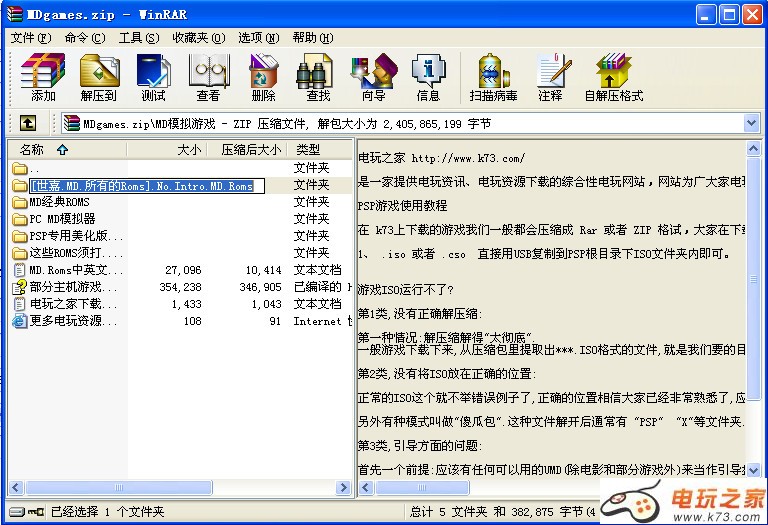Go up one folder level button
The image size is (768, 525).
28,123
